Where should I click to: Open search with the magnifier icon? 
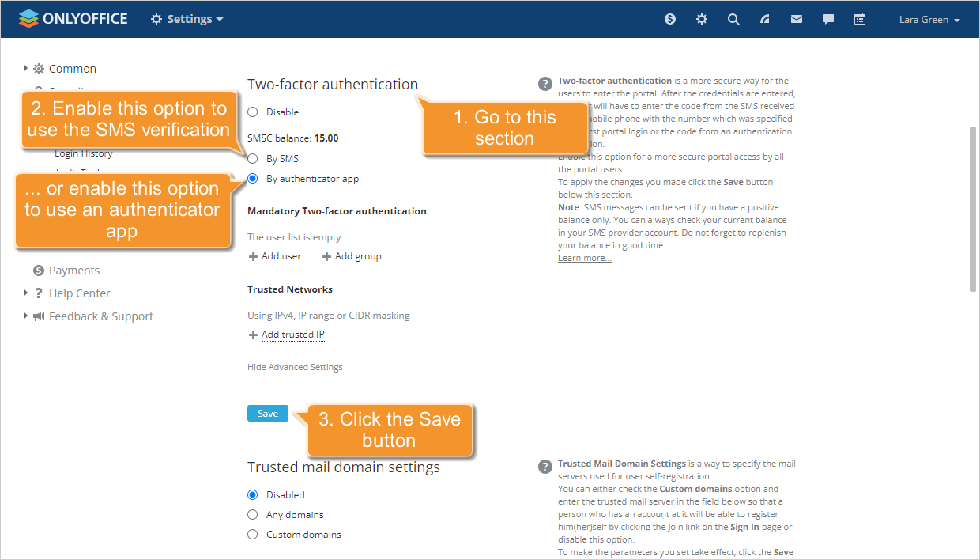tap(733, 19)
